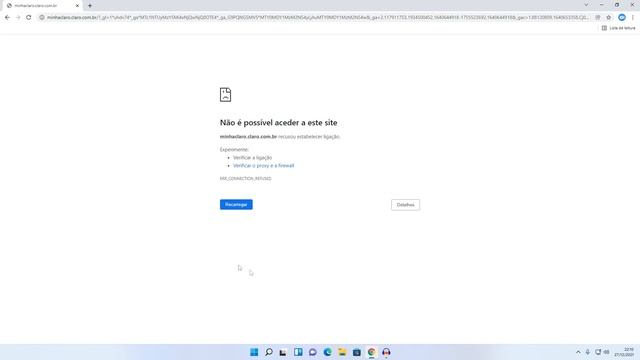Open the headphones app in taskbar
Image resolution: width=640 pixels, height=360 pixels.
[x=386, y=352]
